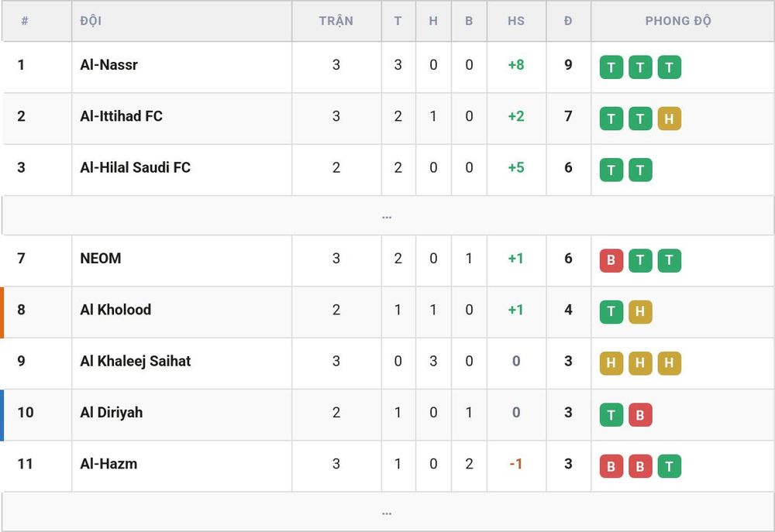Sort by the TRẬN column header
The height and width of the screenshot is (532, 775).
point(336,21)
